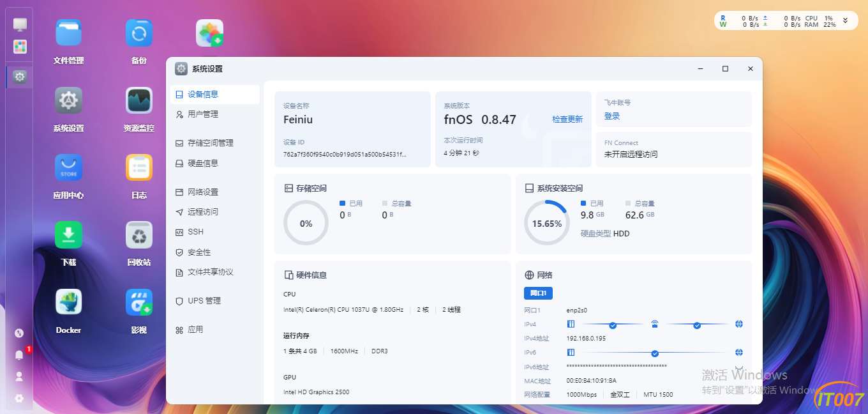Click the 网络 section globe header icon

click(x=529, y=275)
